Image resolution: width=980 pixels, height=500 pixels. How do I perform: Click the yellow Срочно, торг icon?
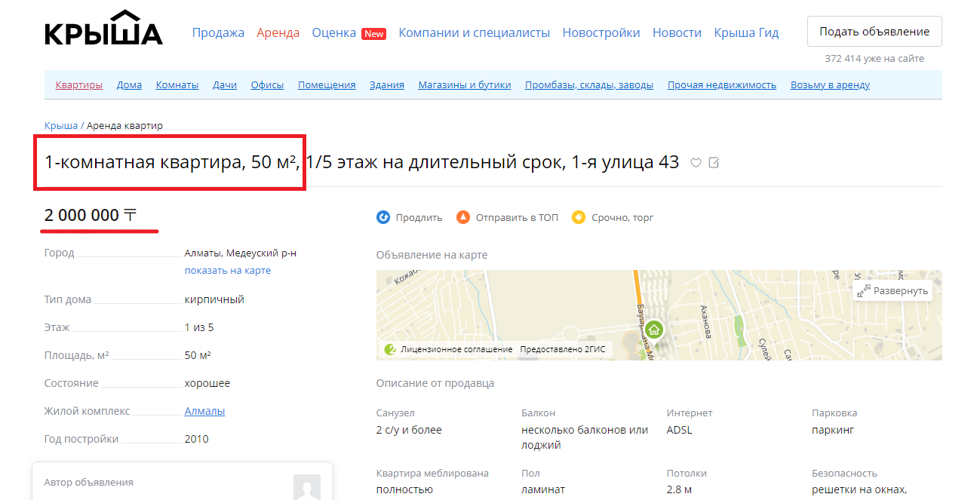(579, 218)
